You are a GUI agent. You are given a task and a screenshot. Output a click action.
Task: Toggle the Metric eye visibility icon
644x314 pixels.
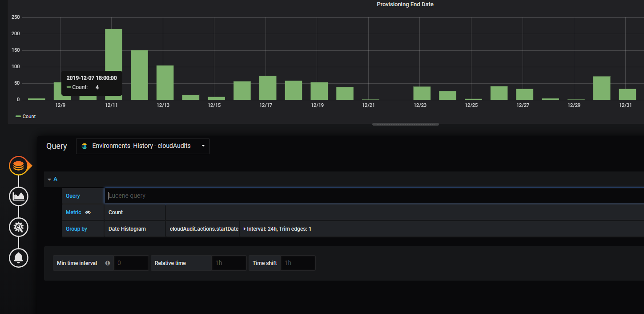88,212
